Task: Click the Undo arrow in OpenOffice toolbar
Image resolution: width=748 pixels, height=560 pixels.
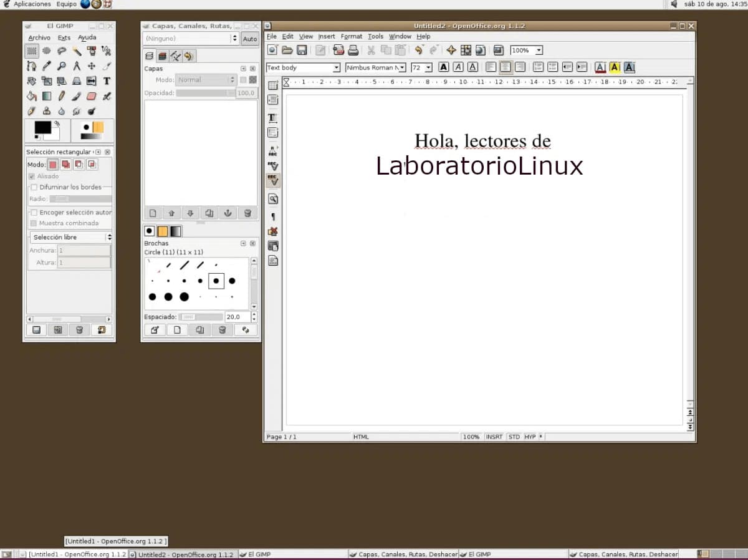Action: [x=419, y=51]
